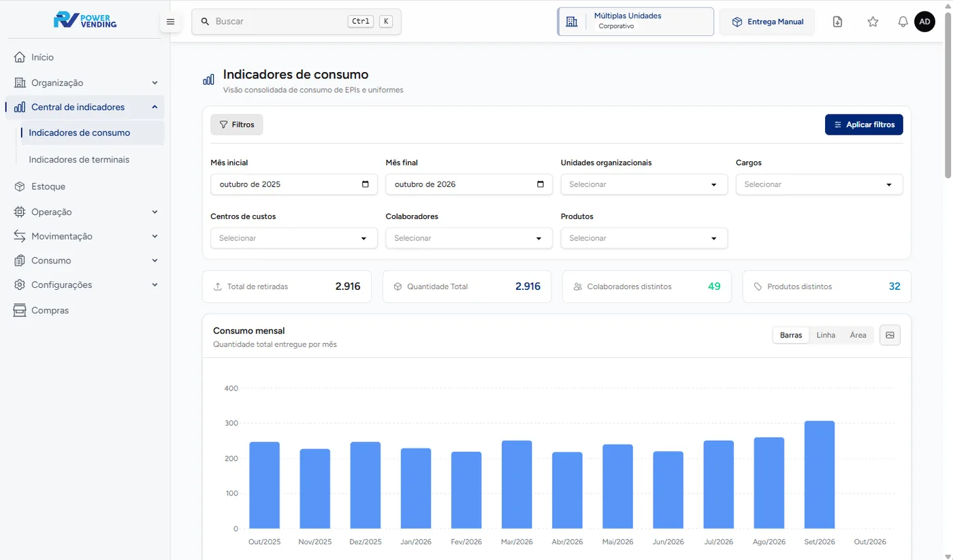Click the download report icon in header

pos(837,22)
